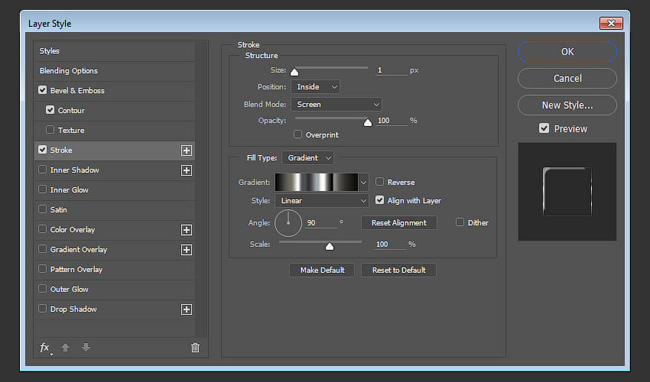Click the Reset Alignment button
This screenshot has width=650, height=382.
pyautogui.click(x=399, y=223)
